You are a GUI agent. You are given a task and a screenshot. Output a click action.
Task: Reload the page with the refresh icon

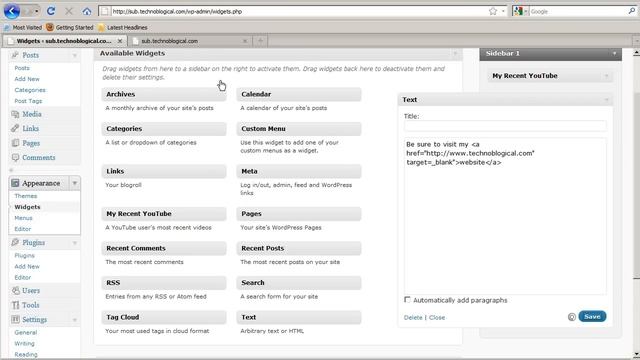[51, 11]
